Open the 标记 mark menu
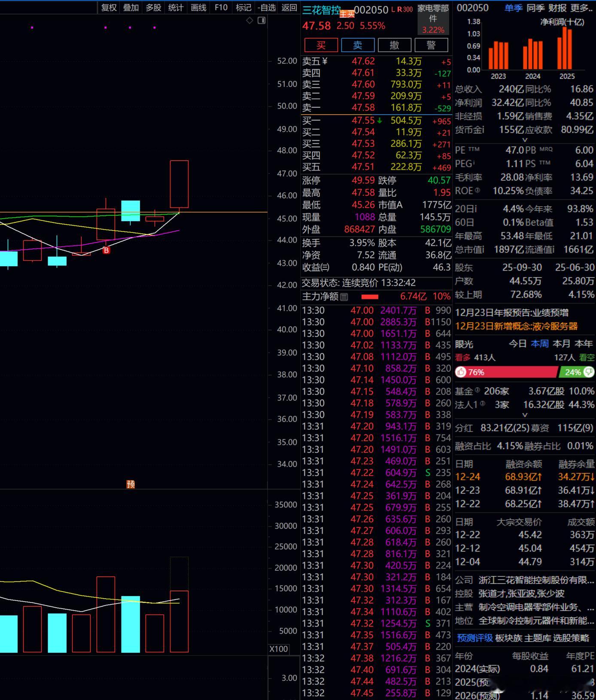 [243, 7]
